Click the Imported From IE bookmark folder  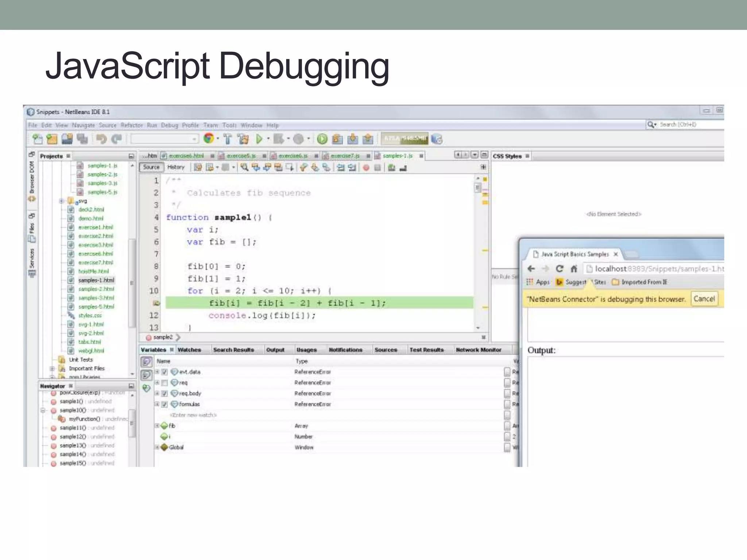[640, 282]
